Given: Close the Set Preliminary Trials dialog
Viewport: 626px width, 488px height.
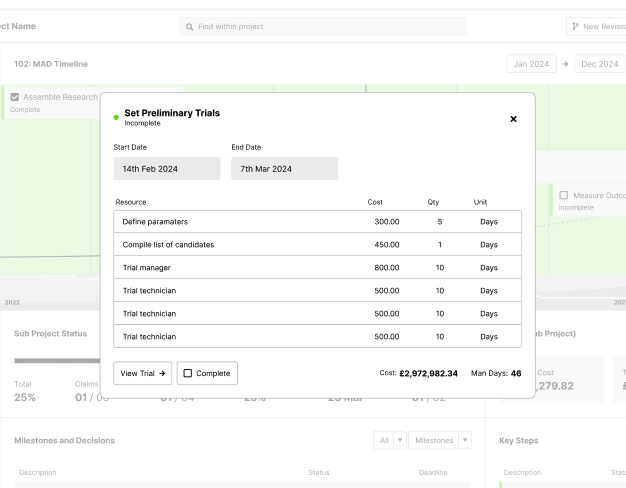Looking at the screenshot, I should (x=514, y=119).
